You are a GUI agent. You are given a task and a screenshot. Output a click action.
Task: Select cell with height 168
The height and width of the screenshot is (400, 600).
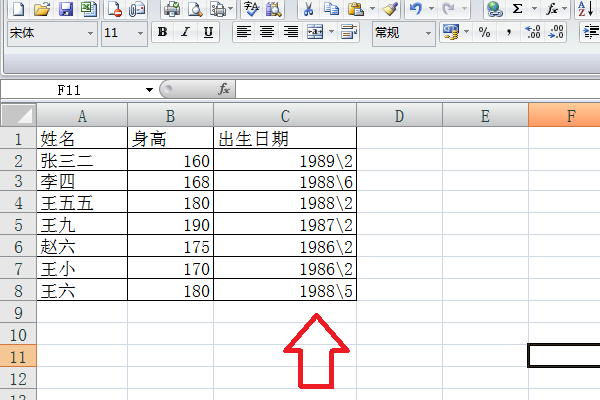pos(170,181)
